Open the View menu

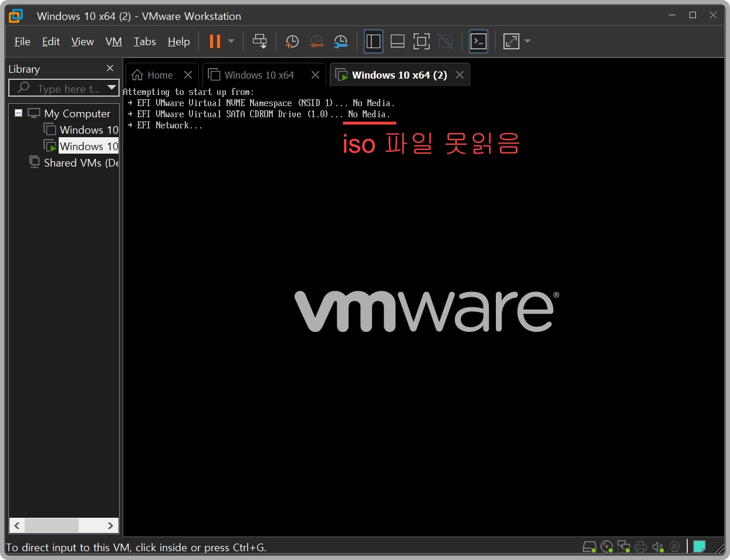point(82,42)
